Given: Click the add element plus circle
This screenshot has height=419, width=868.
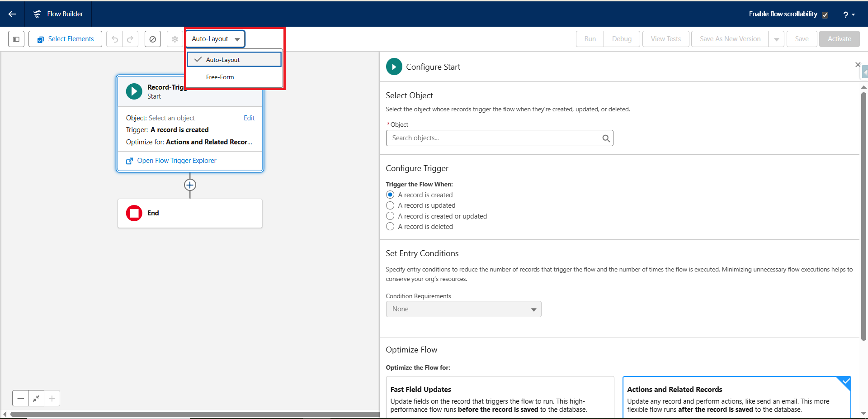Looking at the screenshot, I should pos(190,185).
